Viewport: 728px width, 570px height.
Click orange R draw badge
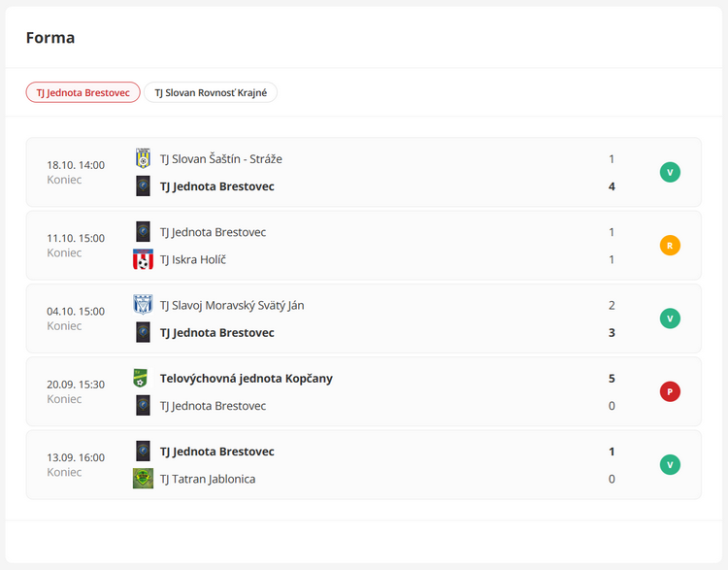(670, 246)
